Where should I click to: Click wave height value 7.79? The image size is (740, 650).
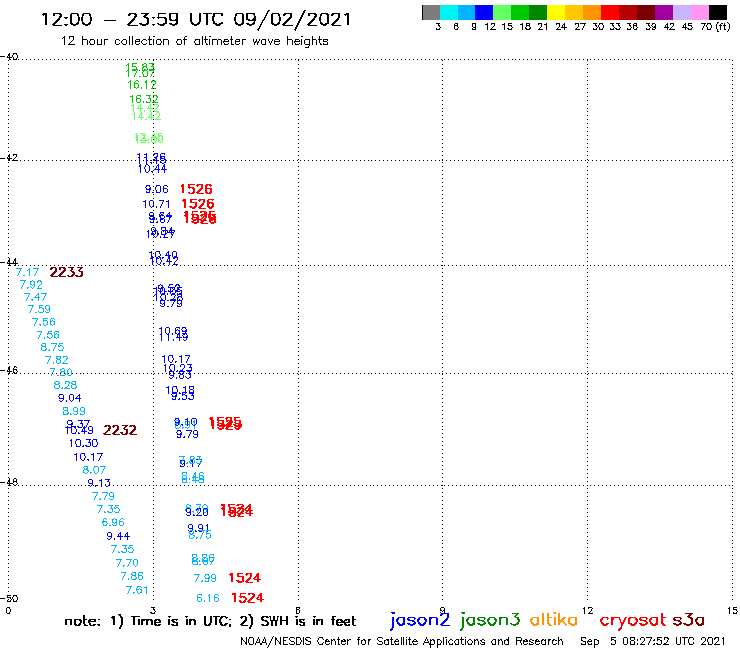coord(103,496)
